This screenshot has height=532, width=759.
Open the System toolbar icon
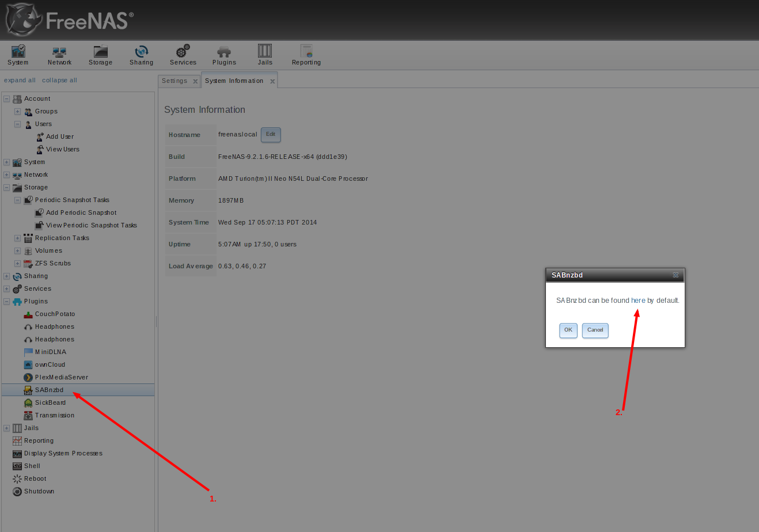click(18, 55)
